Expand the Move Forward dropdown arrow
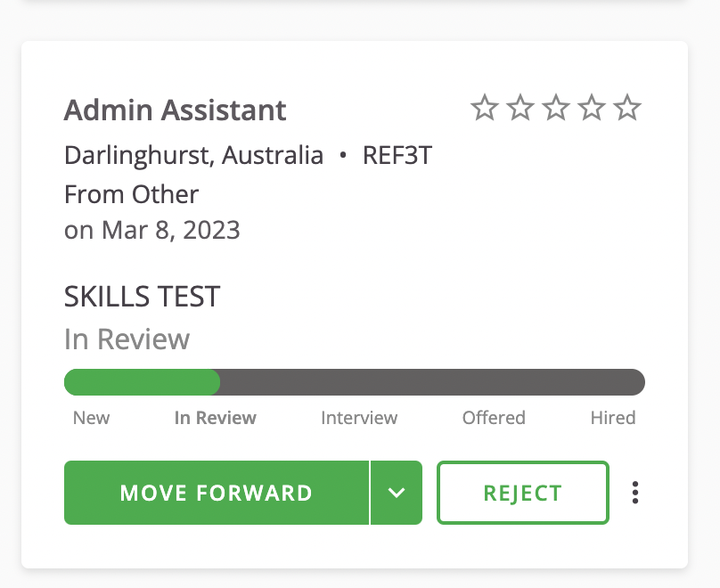The image size is (720, 588). coord(397,493)
